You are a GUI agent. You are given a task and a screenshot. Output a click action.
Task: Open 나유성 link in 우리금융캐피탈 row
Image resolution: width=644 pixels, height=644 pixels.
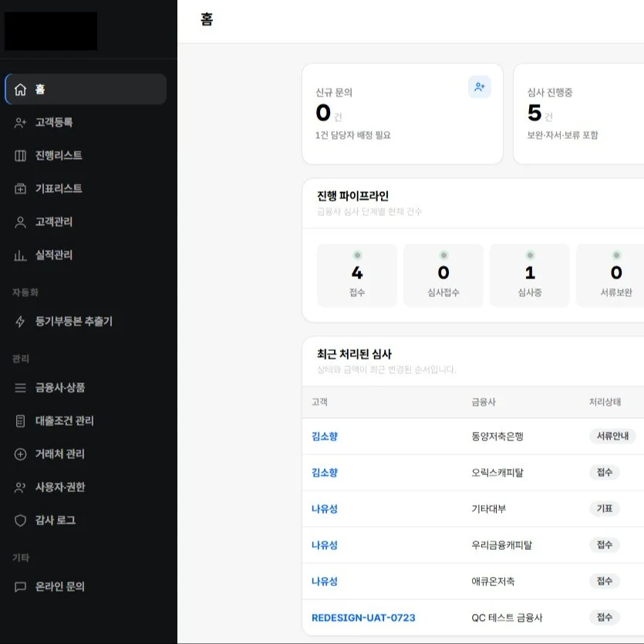tap(325, 545)
